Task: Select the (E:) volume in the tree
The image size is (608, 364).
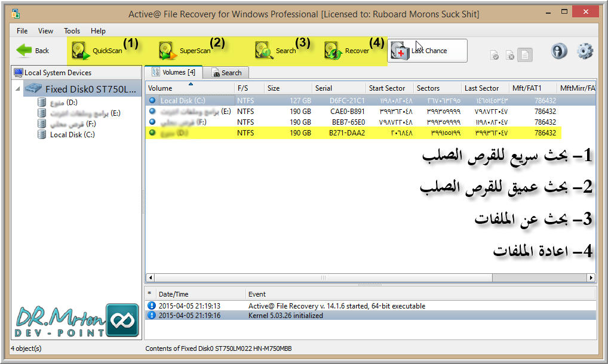Action: [79, 113]
